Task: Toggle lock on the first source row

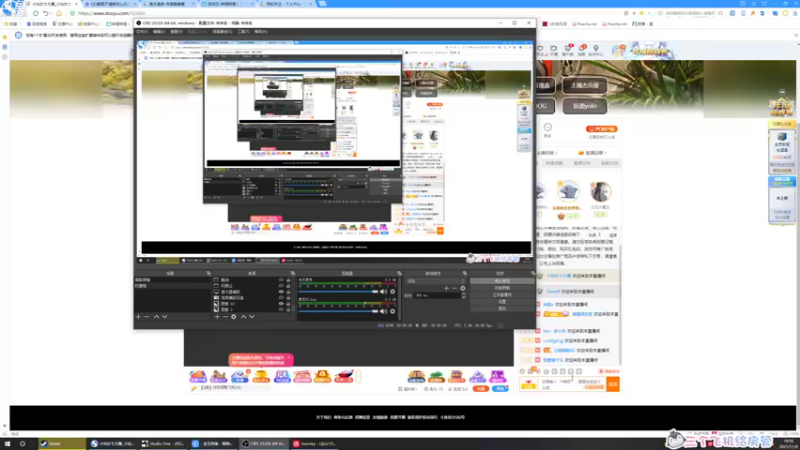Action: (x=288, y=280)
